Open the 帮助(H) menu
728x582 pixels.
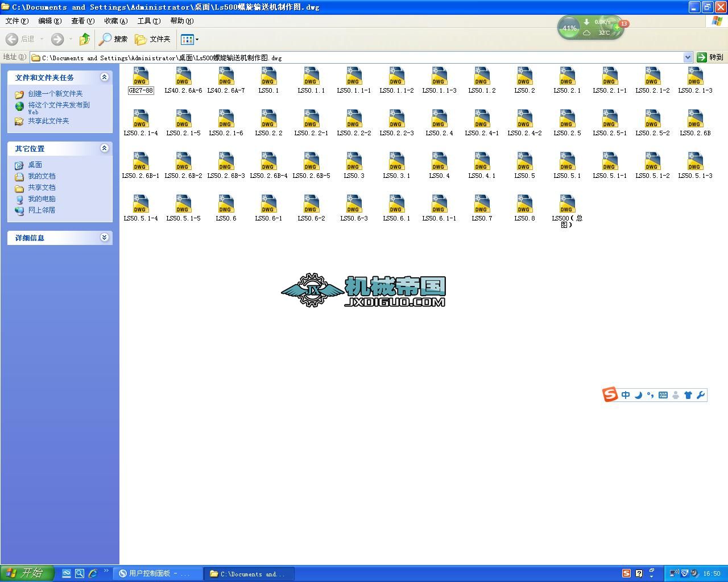point(181,21)
